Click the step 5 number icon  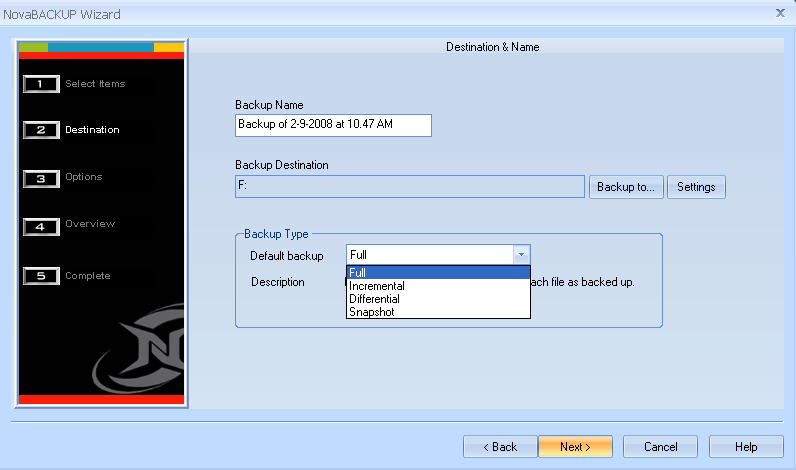tap(41, 276)
